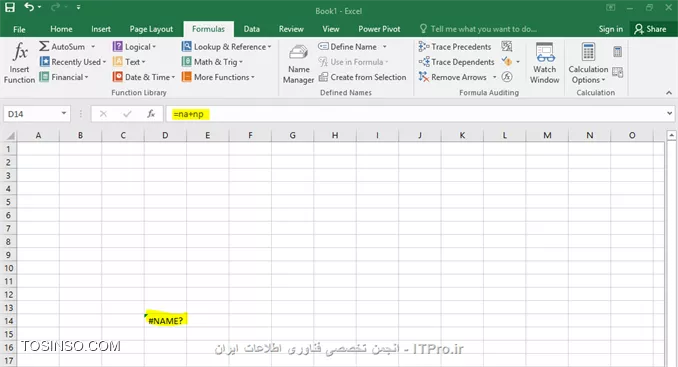678x367 pixels.
Task: Open Lookup & Reference functions menu
Action: [x=227, y=47]
